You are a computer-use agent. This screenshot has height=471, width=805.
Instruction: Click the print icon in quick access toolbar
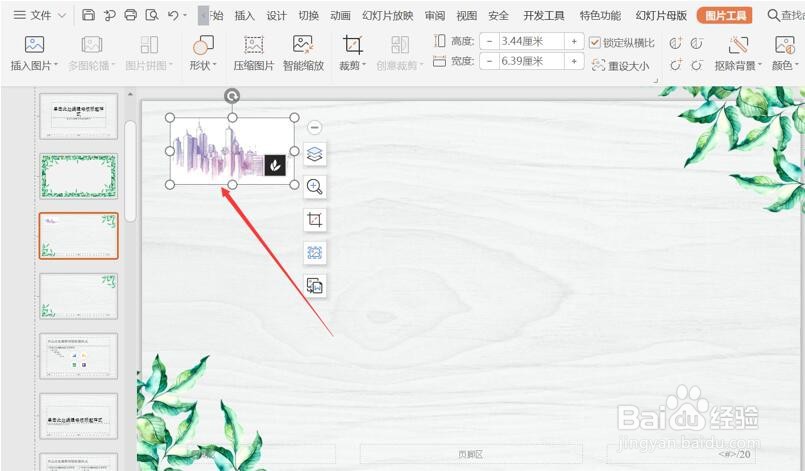click(x=130, y=15)
